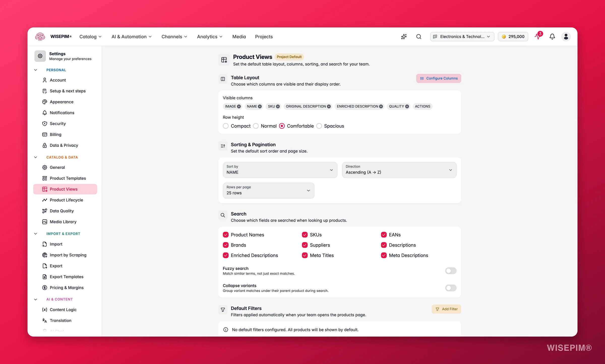The image size is (605, 364).
Task: Go to the Projects page
Action: tap(264, 37)
